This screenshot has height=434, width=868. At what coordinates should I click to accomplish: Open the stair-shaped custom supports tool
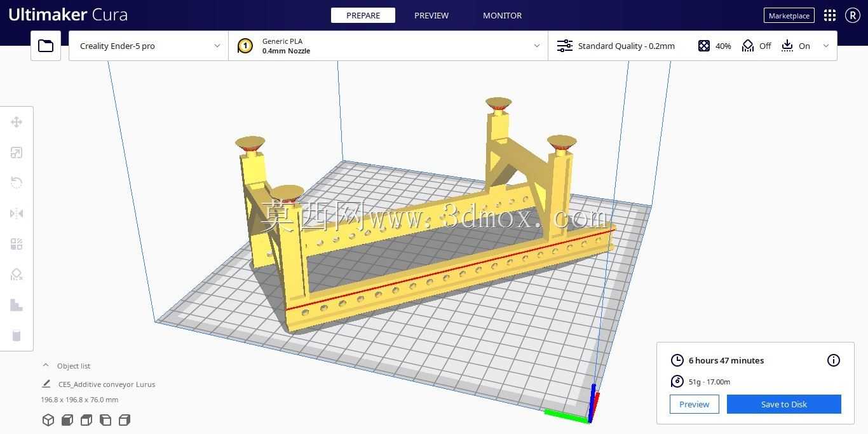point(17,305)
